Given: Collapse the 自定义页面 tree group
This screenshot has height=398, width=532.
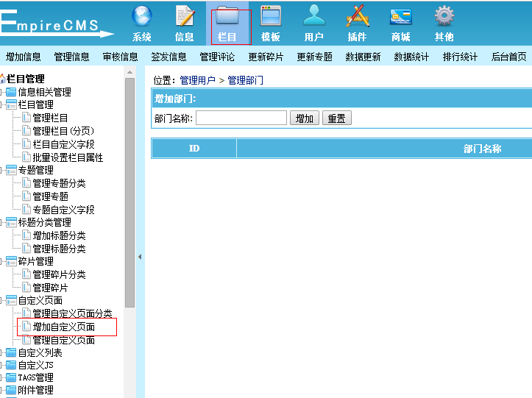Looking at the screenshot, I should [x=1, y=300].
